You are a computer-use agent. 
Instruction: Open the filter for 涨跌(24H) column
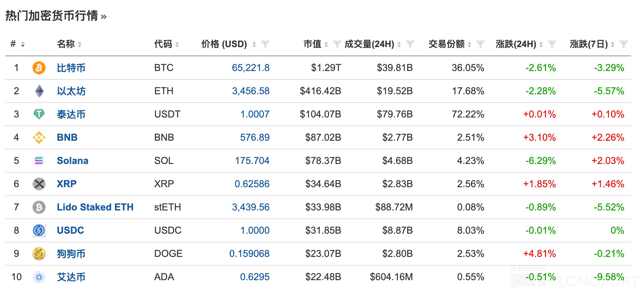coord(552,44)
